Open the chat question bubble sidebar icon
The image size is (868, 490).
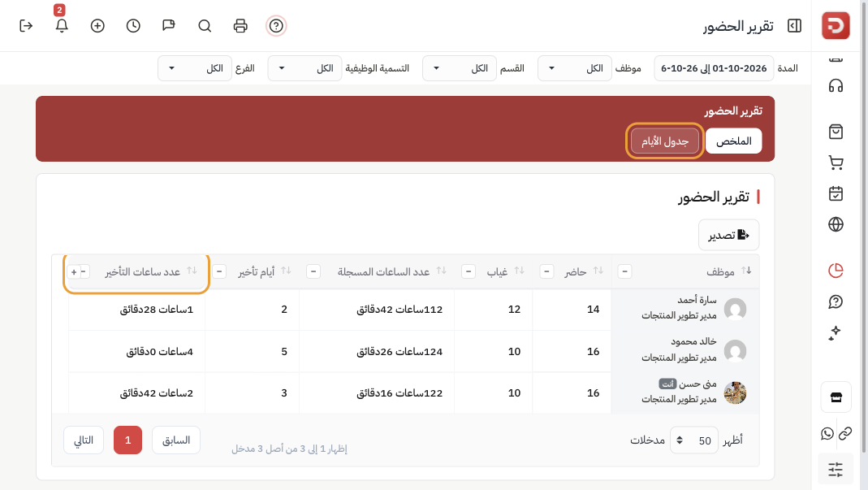[x=836, y=301]
